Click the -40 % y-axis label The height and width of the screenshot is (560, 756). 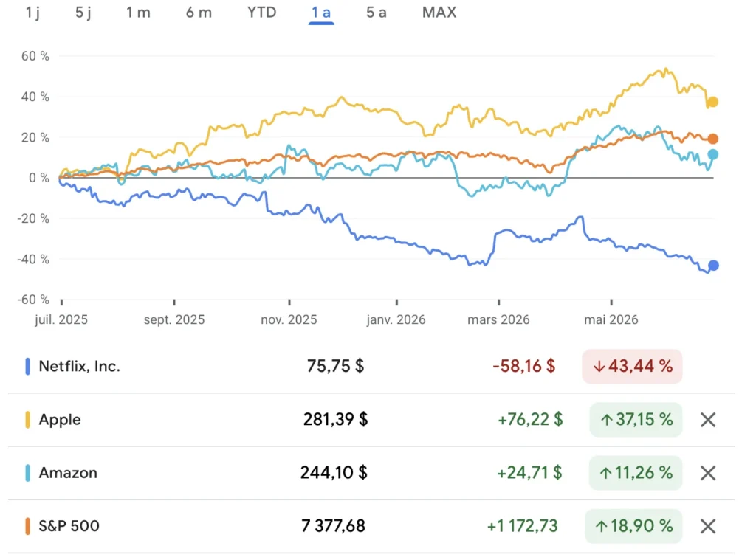point(33,259)
